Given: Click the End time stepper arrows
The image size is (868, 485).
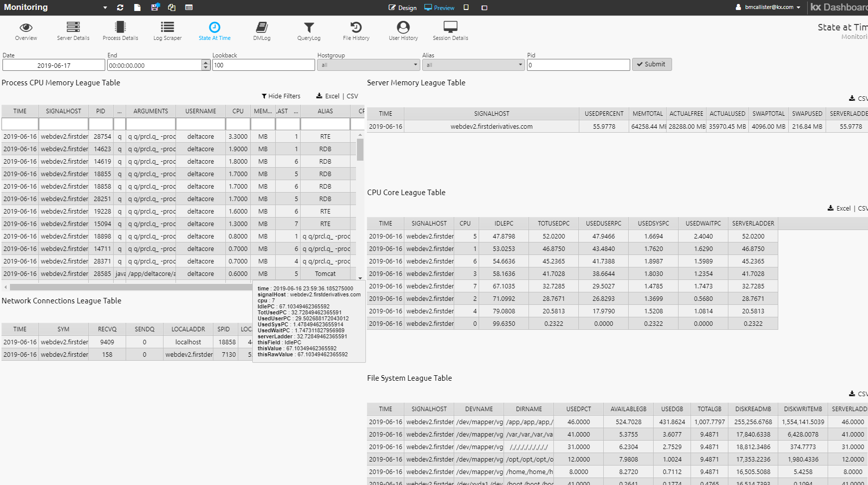Looking at the screenshot, I should point(206,65).
